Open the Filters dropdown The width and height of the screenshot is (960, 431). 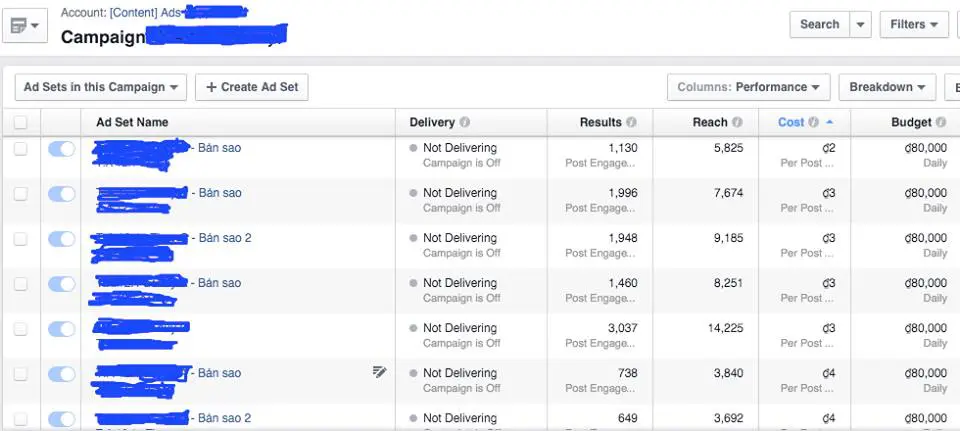pyautogui.click(x=914, y=24)
